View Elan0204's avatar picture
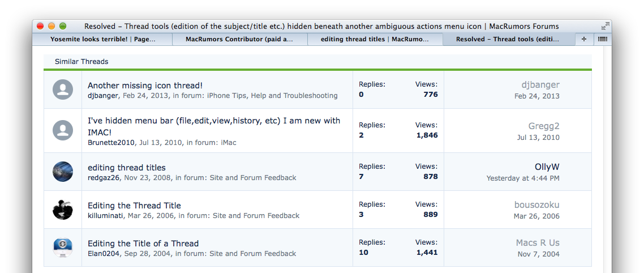 [63, 248]
